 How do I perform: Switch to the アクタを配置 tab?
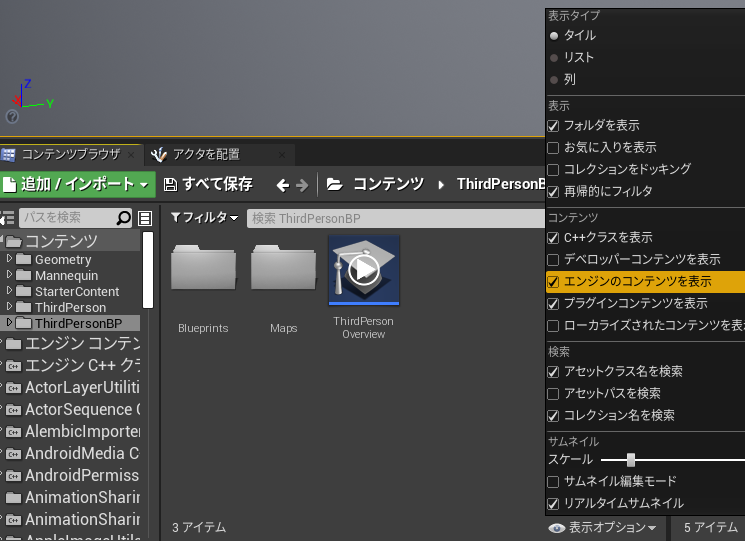220,155
